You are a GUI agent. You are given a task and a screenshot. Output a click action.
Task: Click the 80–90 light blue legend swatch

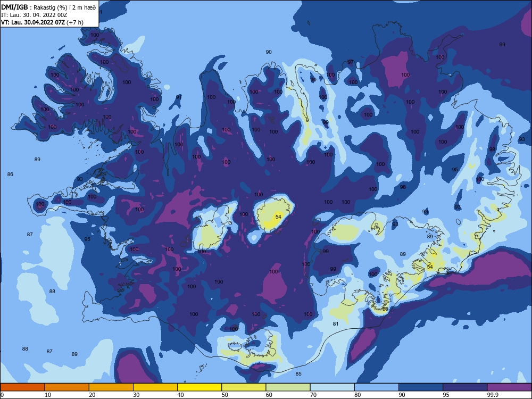pyautogui.click(x=377, y=387)
